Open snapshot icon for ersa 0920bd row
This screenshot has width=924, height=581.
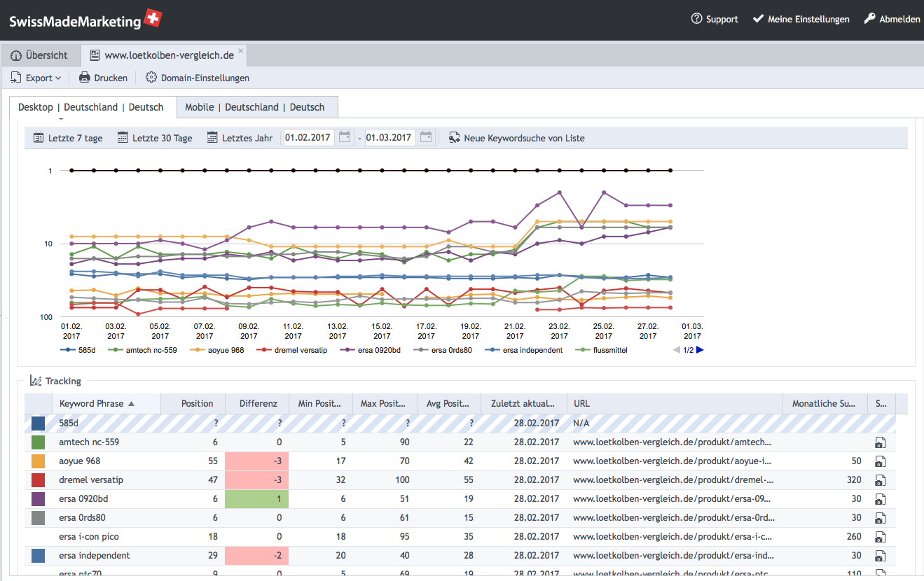(x=881, y=499)
